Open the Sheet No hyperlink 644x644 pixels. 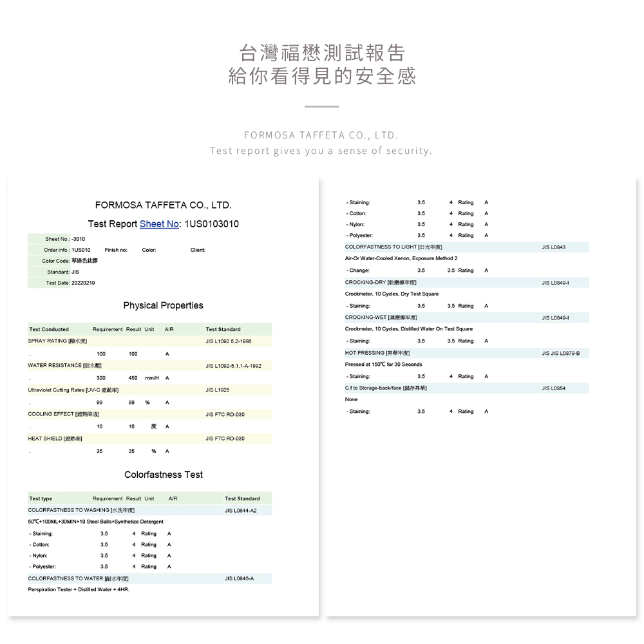[159, 224]
